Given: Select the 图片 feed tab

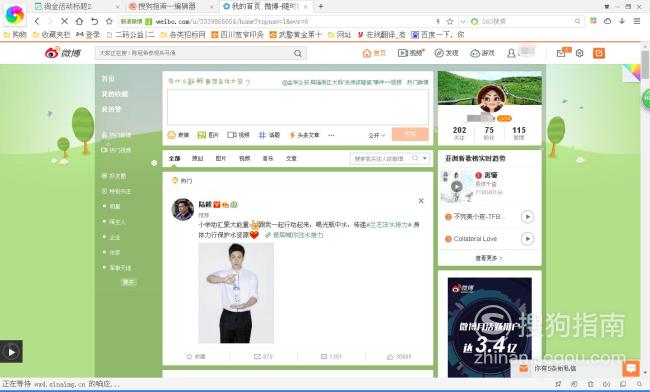Looking at the screenshot, I should (x=221, y=158).
